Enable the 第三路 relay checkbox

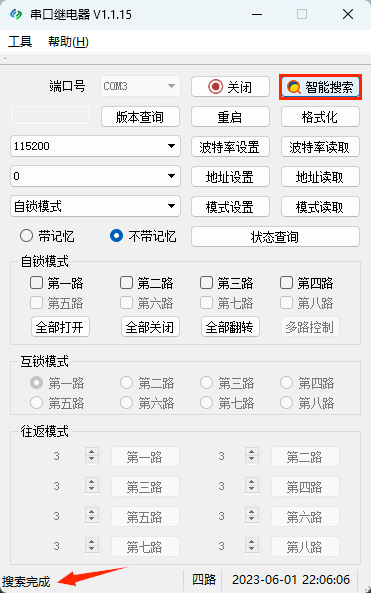(x=206, y=283)
